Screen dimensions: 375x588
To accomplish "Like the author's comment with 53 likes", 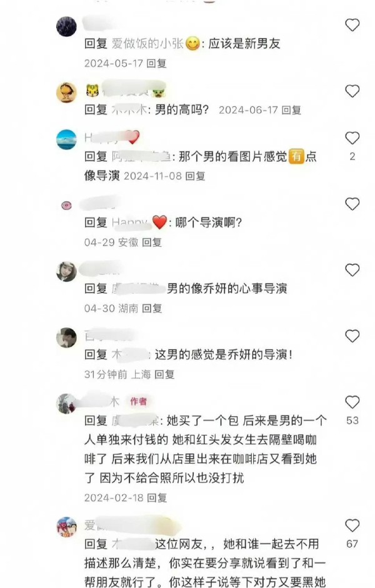I will click(x=352, y=402).
